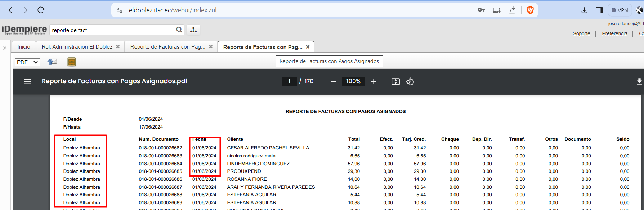Viewport: 644px width, 210px height.
Task: Switch to the Inicio tab
Action: click(x=24, y=47)
